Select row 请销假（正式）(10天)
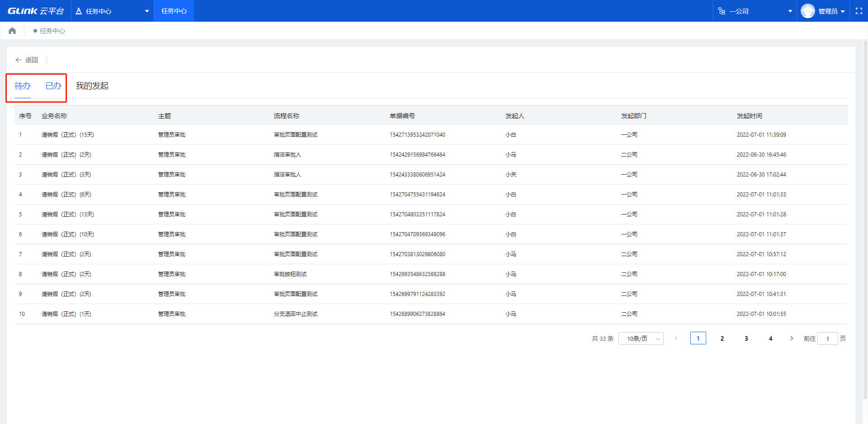This screenshot has width=868, height=424. [x=431, y=234]
